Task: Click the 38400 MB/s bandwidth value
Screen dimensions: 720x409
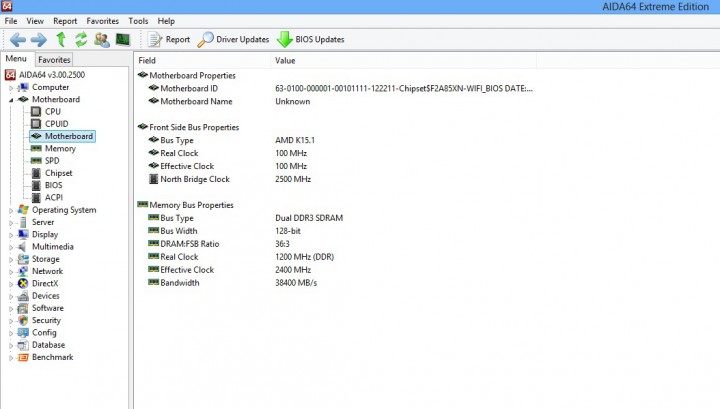Action: coord(296,283)
